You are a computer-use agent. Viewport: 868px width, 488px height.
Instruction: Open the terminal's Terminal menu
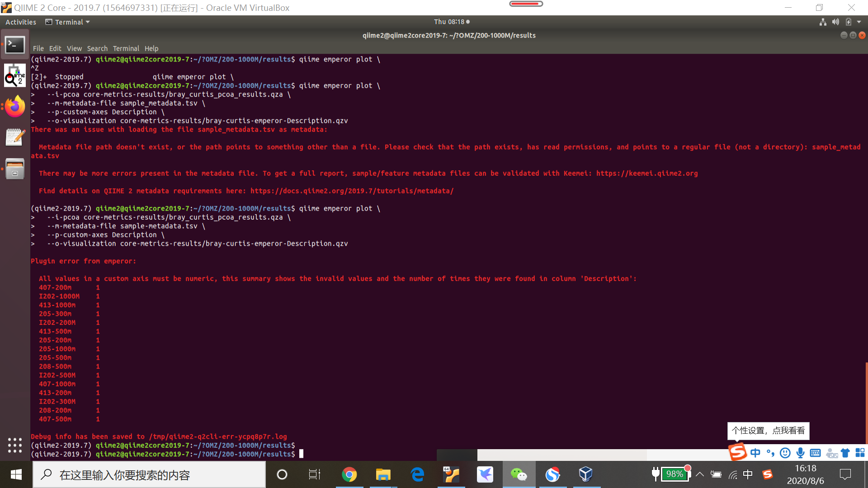[126, 48]
